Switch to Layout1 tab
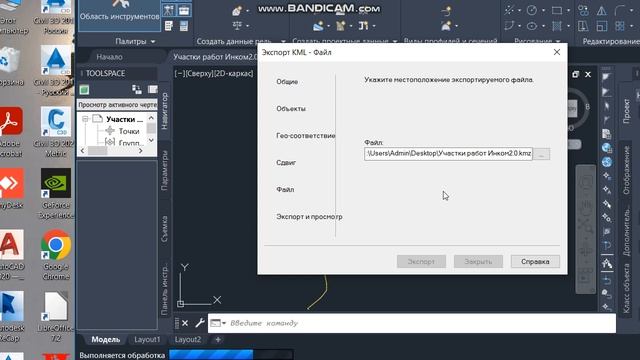 147,340
